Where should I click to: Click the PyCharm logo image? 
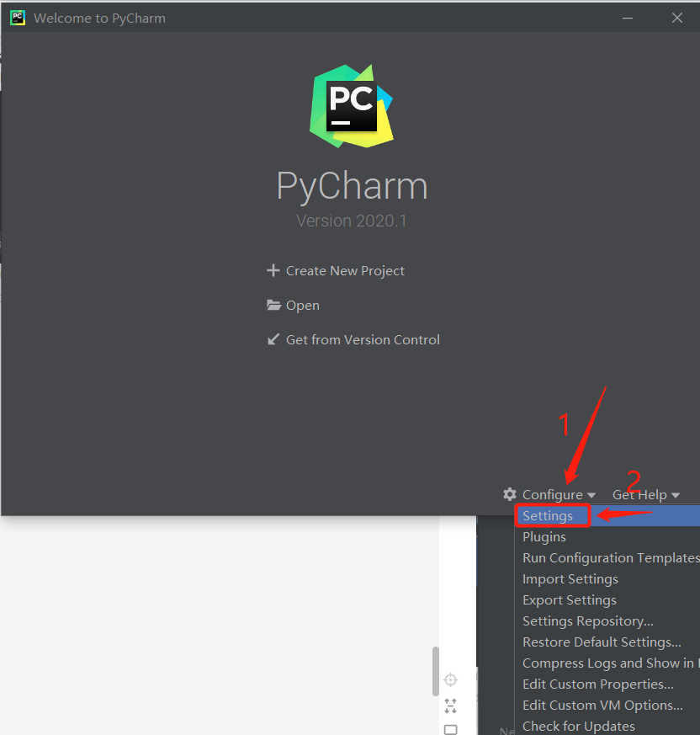(352, 104)
